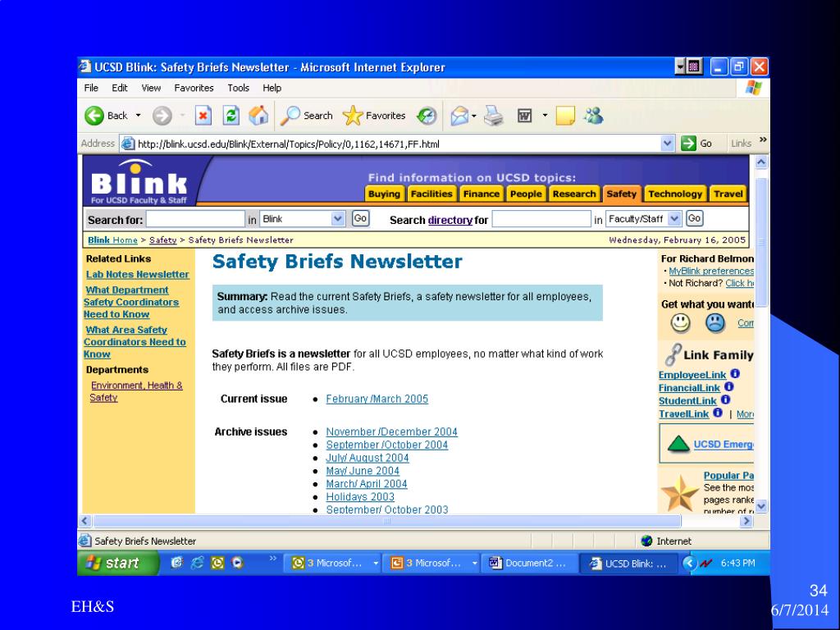Open the November/December 2004 archive issue
The height and width of the screenshot is (630, 840).
[391, 431]
